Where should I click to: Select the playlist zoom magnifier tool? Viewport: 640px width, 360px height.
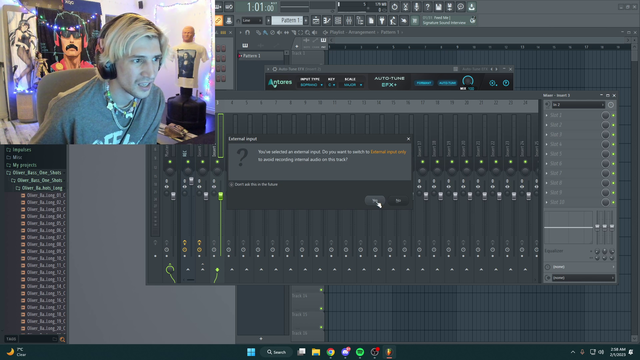click(307, 32)
